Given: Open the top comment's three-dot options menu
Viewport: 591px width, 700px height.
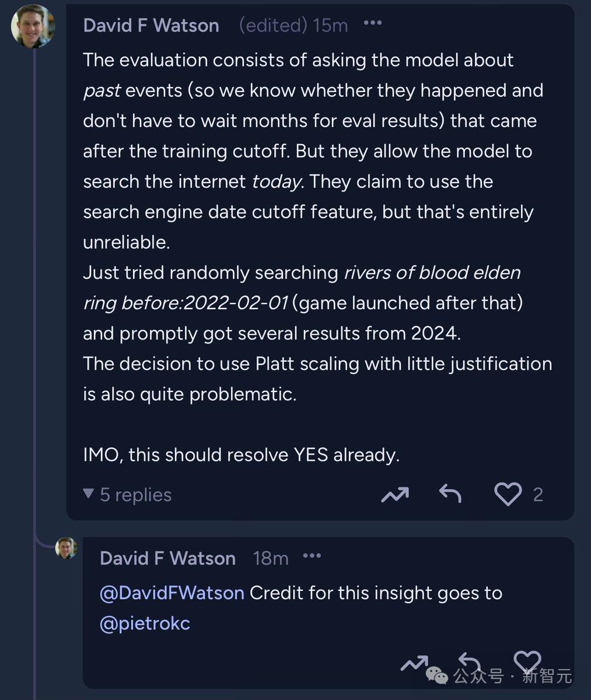Looking at the screenshot, I should pos(372,23).
